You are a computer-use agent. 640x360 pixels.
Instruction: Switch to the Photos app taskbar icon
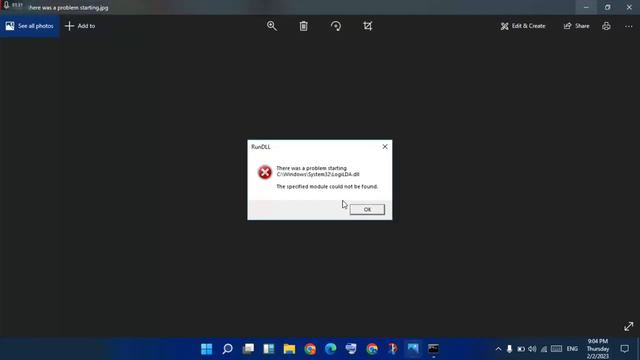pyautogui.click(x=413, y=349)
